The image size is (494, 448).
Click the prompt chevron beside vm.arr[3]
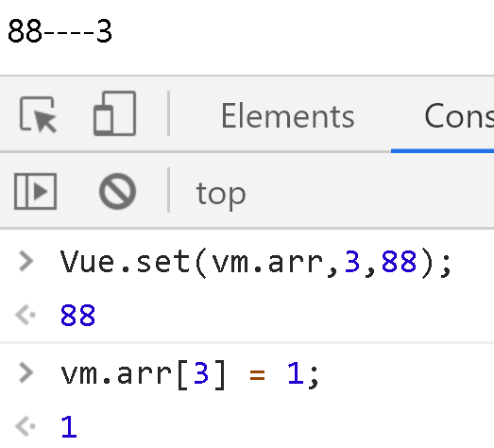pos(26,372)
